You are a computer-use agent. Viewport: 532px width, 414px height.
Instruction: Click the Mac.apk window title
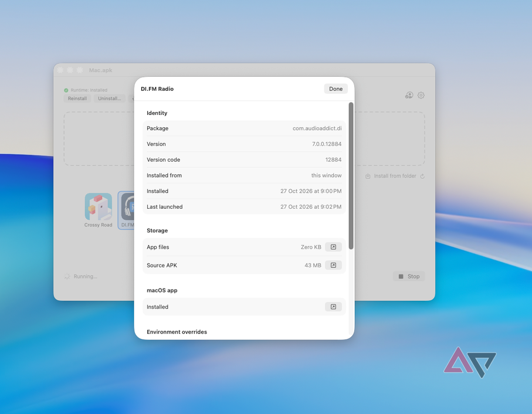[101, 70]
